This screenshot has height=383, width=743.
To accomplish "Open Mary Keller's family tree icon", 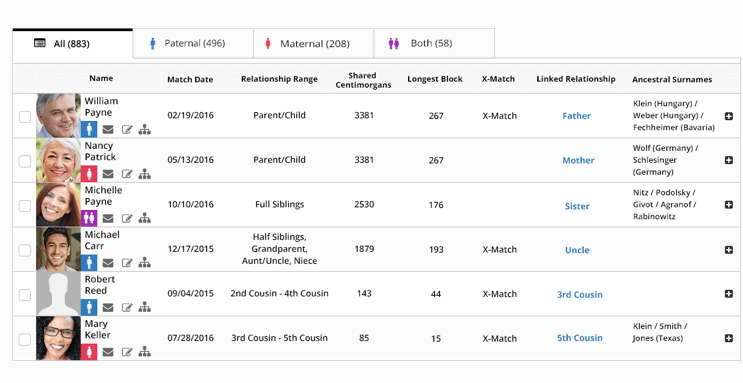I will coord(145,352).
